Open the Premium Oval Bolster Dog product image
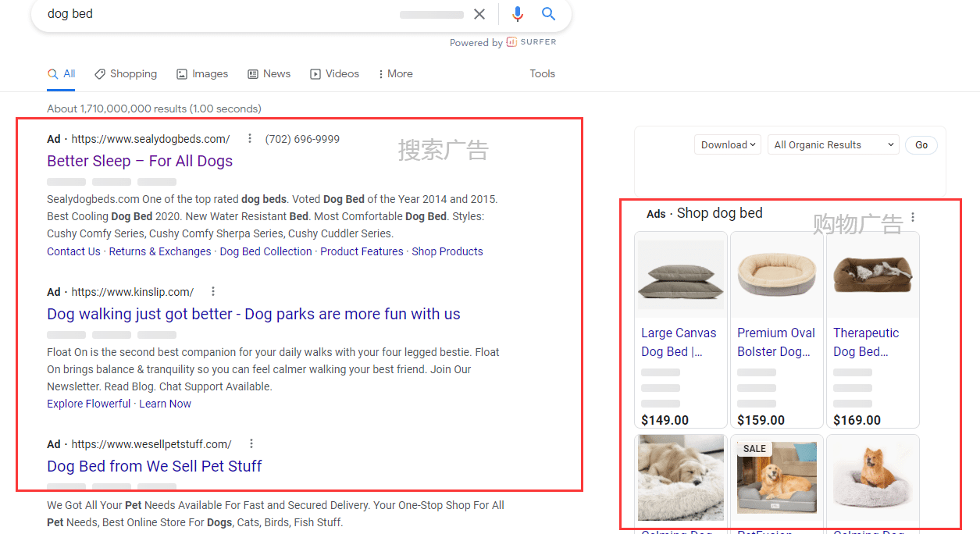The image size is (980, 534). pos(777,275)
